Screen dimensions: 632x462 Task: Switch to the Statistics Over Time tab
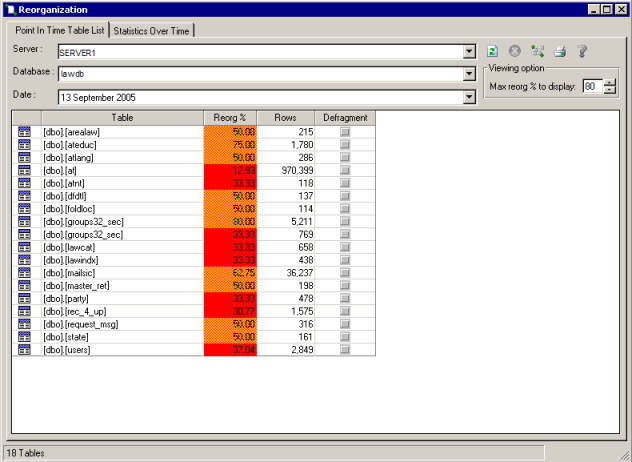point(152,31)
